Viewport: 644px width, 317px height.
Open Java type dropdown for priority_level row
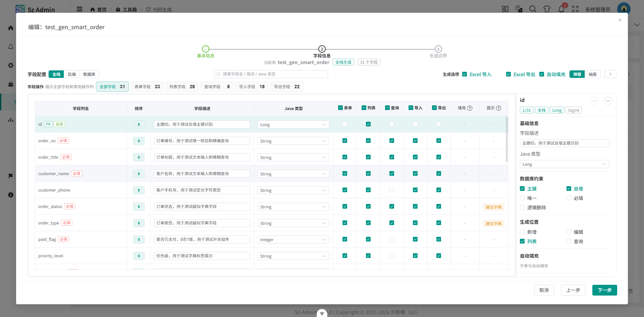coord(293,256)
